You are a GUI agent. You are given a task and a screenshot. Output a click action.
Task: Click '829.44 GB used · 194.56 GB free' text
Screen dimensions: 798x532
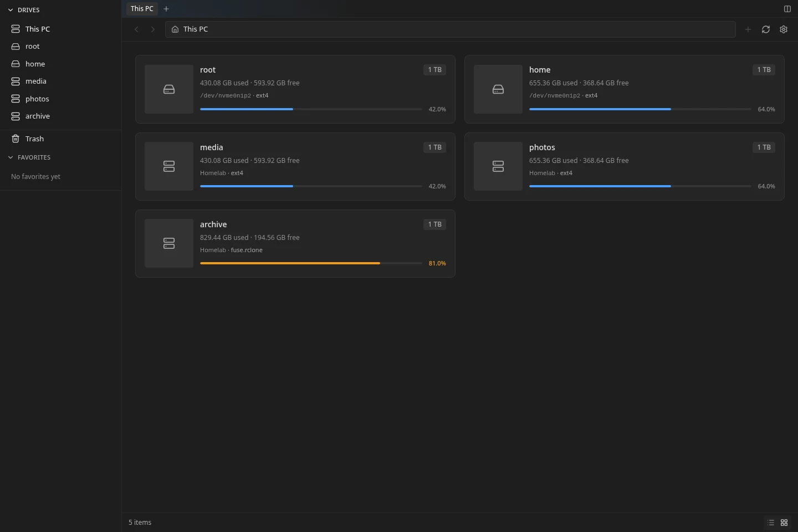click(x=250, y=238)
